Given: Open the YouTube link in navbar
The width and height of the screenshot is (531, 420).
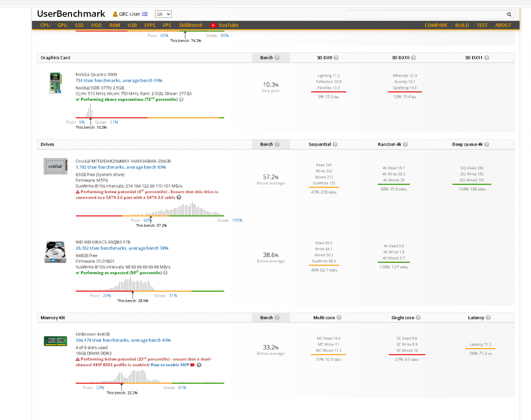Looking at the screenshot, I should coord(224,25).
